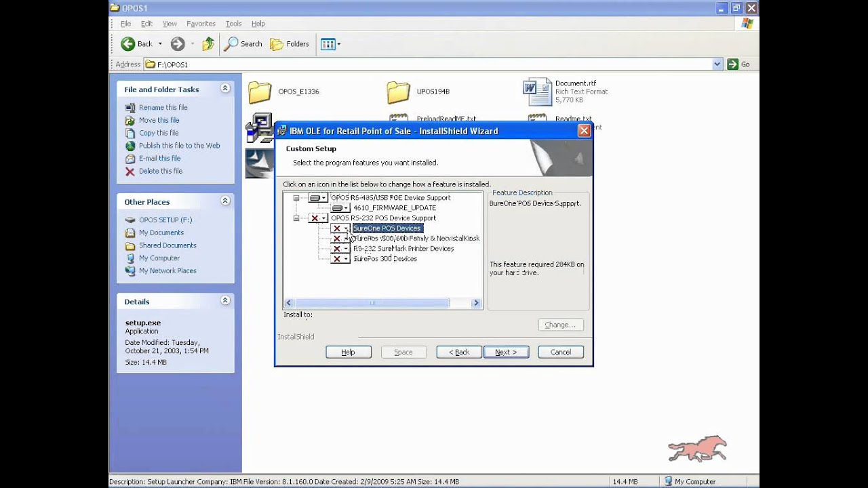Click Publish this file to the Web
Viewport: 868px width, 488px height.
(x=179, y=146)
